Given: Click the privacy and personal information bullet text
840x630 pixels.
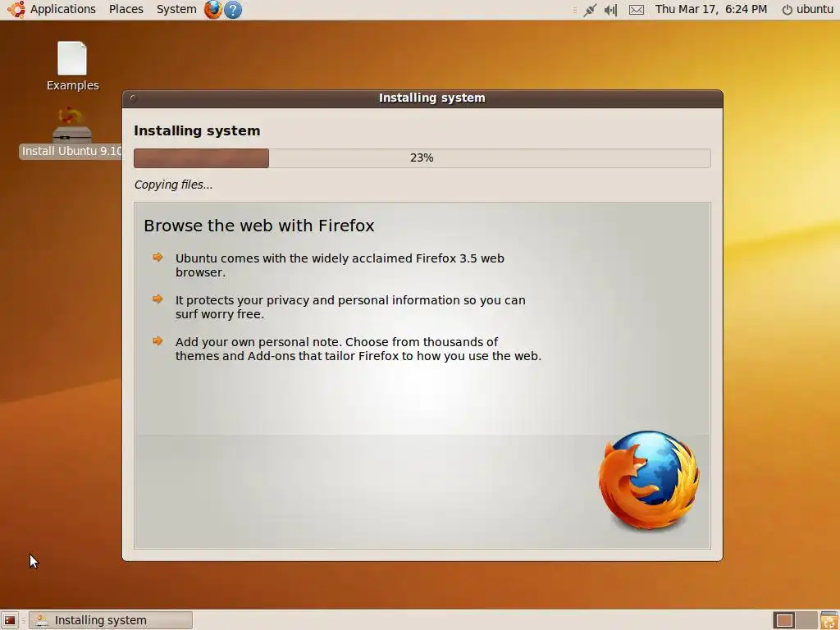Looking at the screenshot, I should 350,307.
